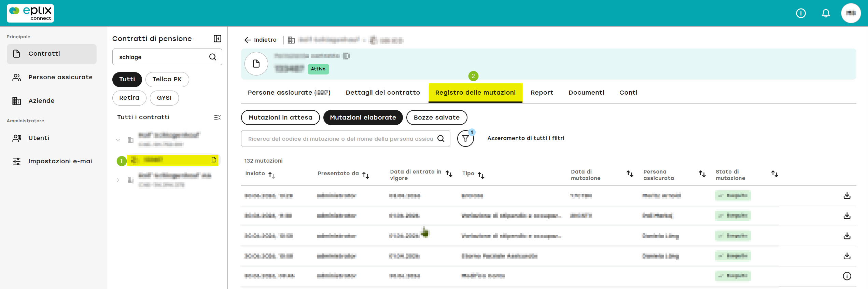The image size is (868, 289).
Task: Sort by Stato di mutazione column
Action: click(775, 174)
